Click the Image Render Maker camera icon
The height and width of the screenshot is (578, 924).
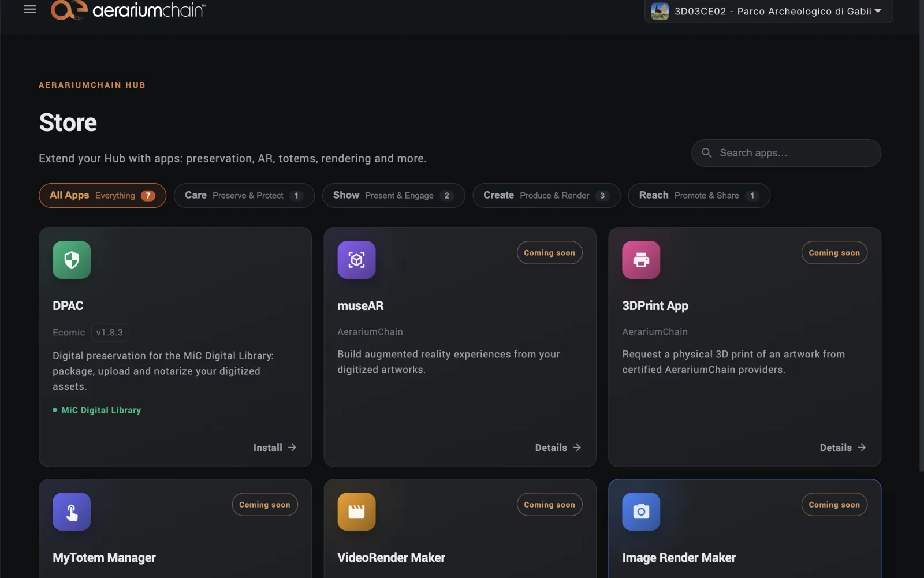pyautogui.click(x=641, y=512)
